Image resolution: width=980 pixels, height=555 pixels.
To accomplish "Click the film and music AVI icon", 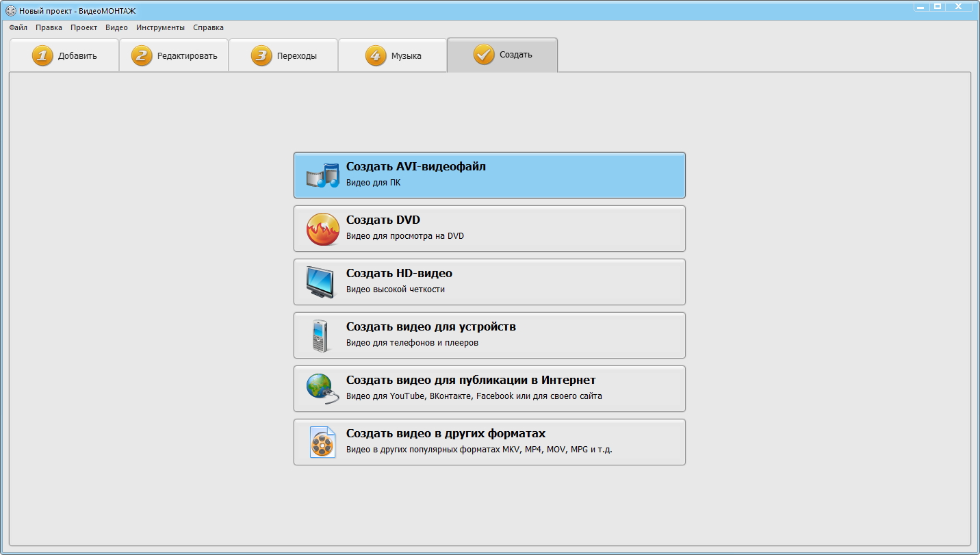I will [x=322, y=176].
